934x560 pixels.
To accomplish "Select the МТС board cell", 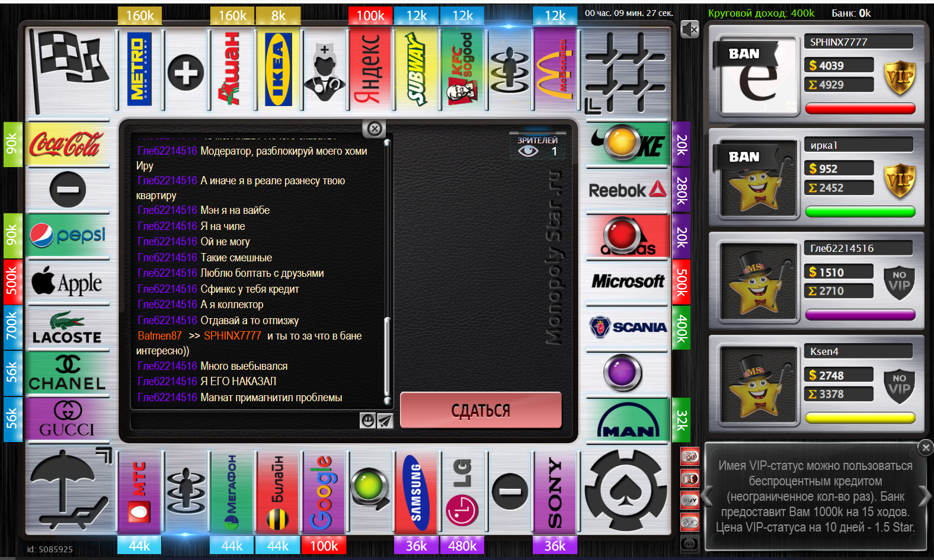I will click(140, 493).
